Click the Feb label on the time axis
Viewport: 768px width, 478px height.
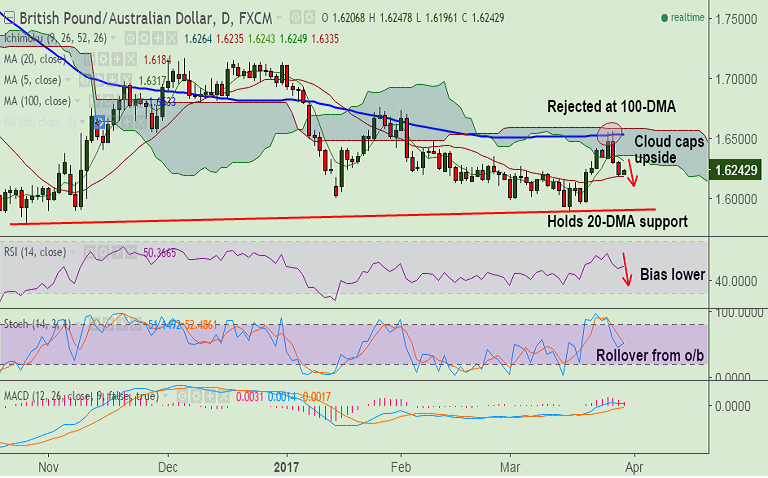(x=401, y=467)
